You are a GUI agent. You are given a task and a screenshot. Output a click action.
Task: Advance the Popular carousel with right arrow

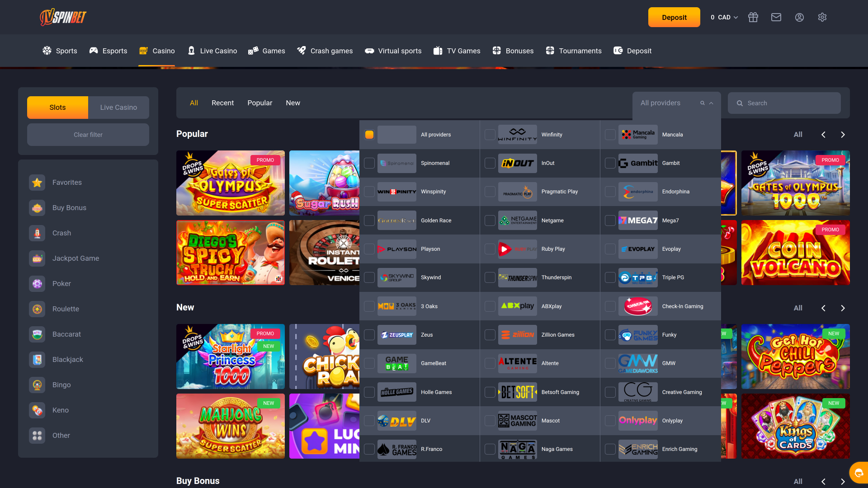coord(842,134)
